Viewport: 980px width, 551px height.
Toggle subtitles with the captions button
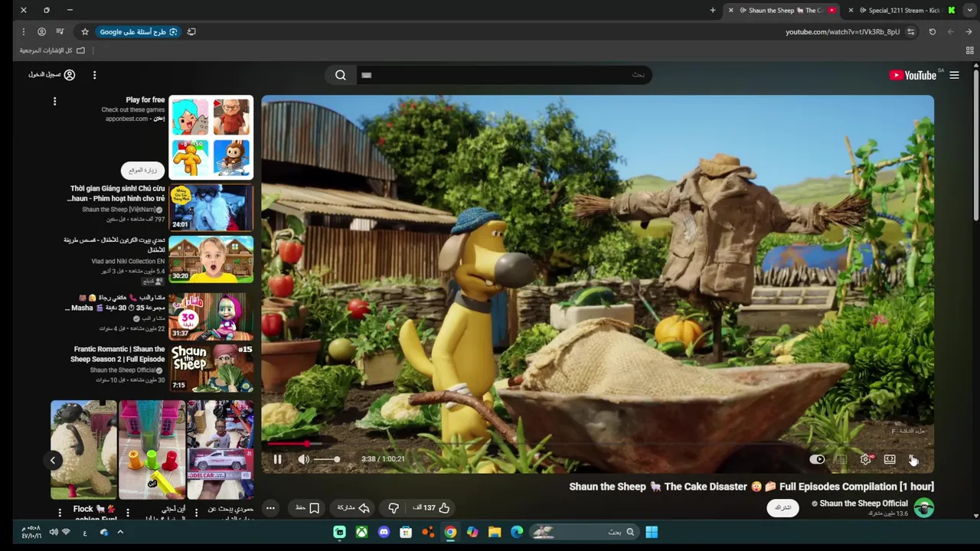(x=841, y=460)
